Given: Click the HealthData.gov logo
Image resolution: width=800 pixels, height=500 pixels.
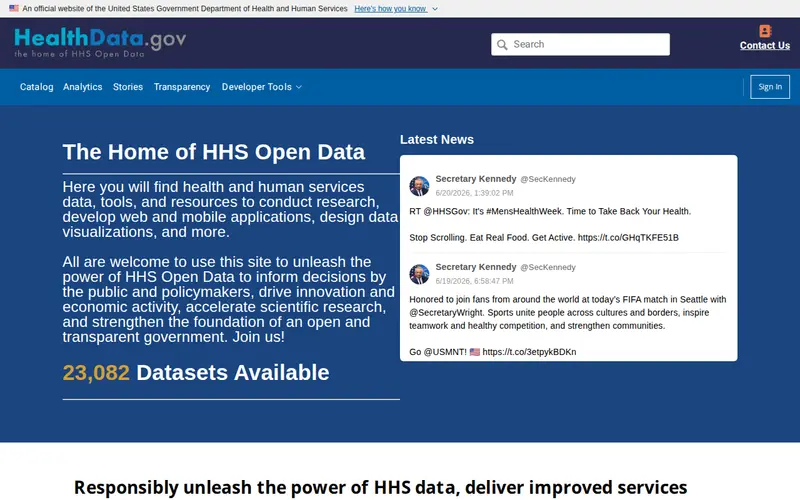Looking at the screenshot, I should [100, 43].
